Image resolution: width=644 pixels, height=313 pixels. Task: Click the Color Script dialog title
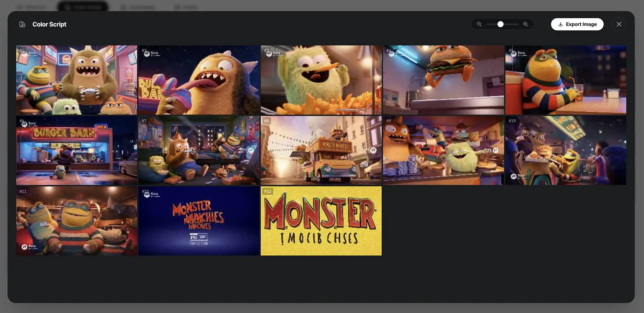49,25
